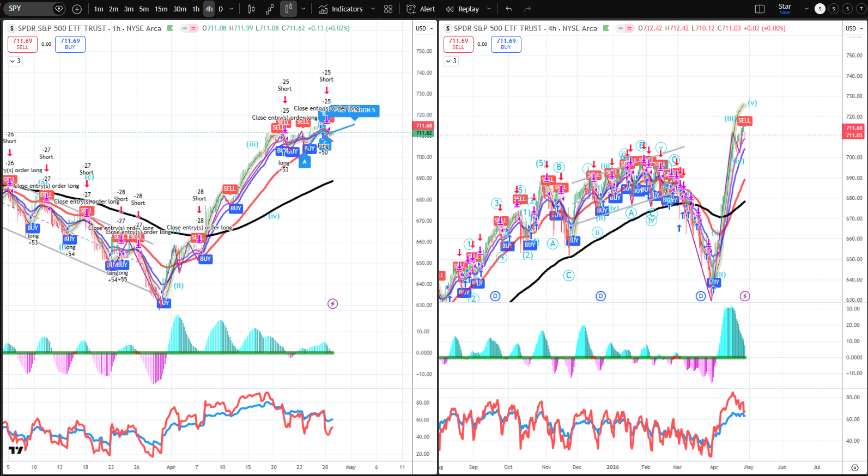Click the 711.69 SELL button on the 1h chart
This screenshot has width=868, height=476.
pos(22,44)
